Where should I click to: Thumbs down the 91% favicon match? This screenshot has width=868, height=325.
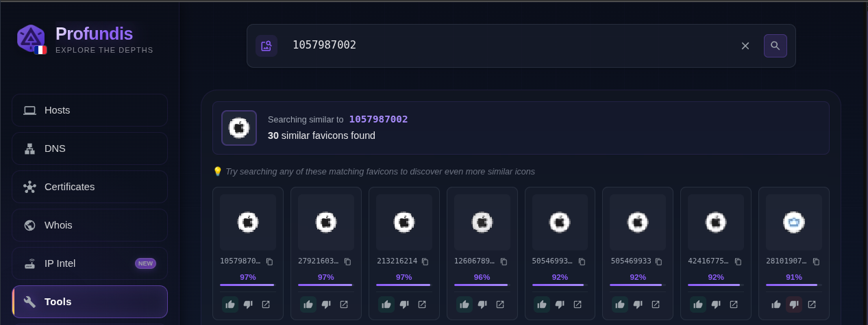coord(794,304)
